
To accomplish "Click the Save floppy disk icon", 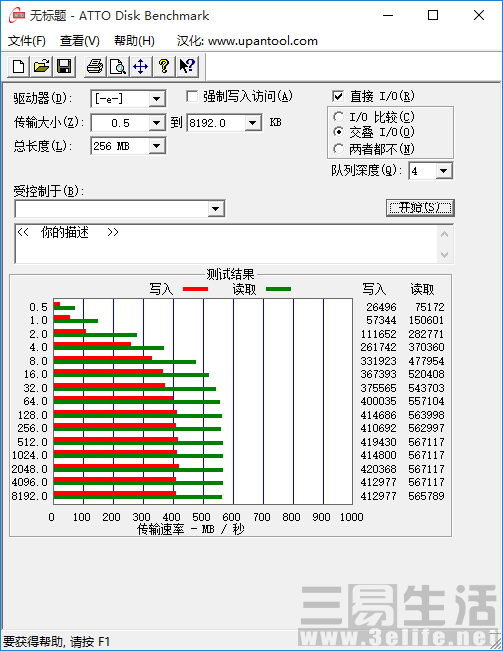I will [64, 66].
